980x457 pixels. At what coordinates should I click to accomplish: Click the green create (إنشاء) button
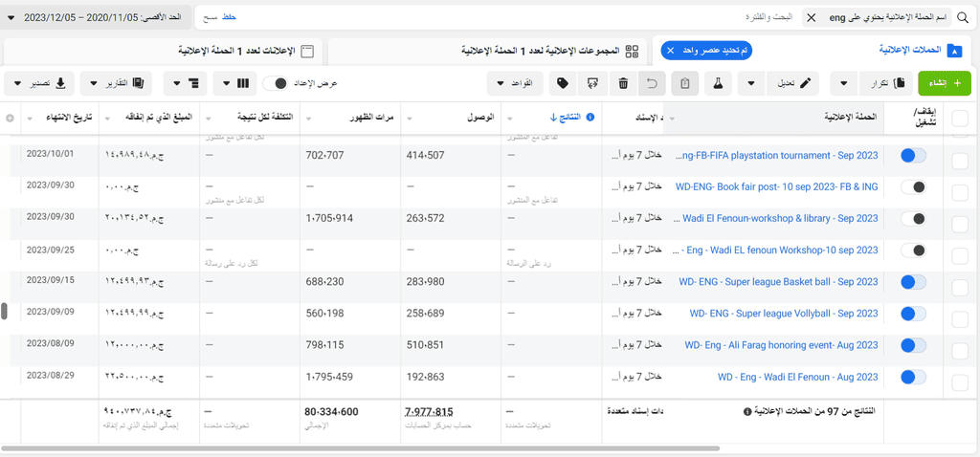click(x=944, y=83)
